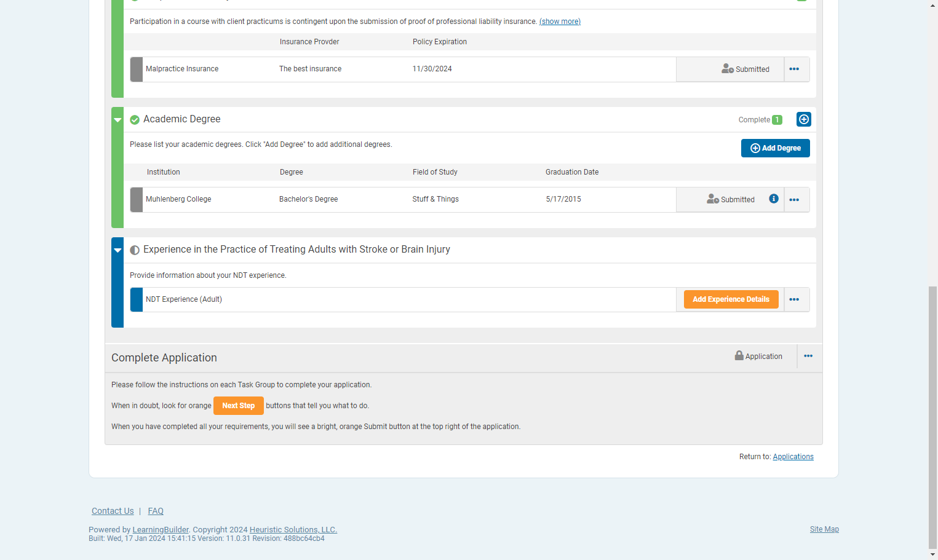This screenshot has height=560, width=938.
Task: Open options menu for NDT Experience (Adult) row
Action: coord(794,300)
